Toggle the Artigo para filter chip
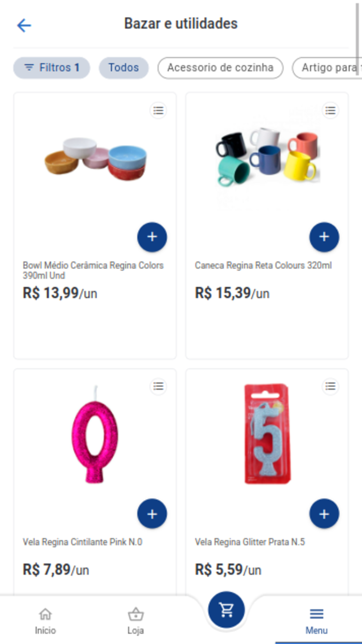The image size is (362, 644). coord(331,67)
